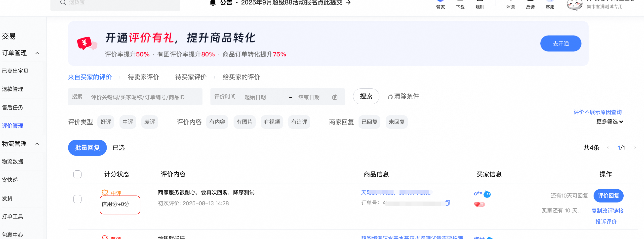Image resolution: width=644 pixels, height=239 pixels.
Task: Switch to 待买家评价 tab
Action: [191, 77]
